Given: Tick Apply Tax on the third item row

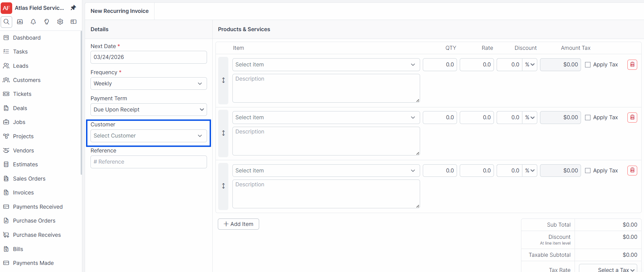Looking at the screenshot, I should [x=588, y=171].
